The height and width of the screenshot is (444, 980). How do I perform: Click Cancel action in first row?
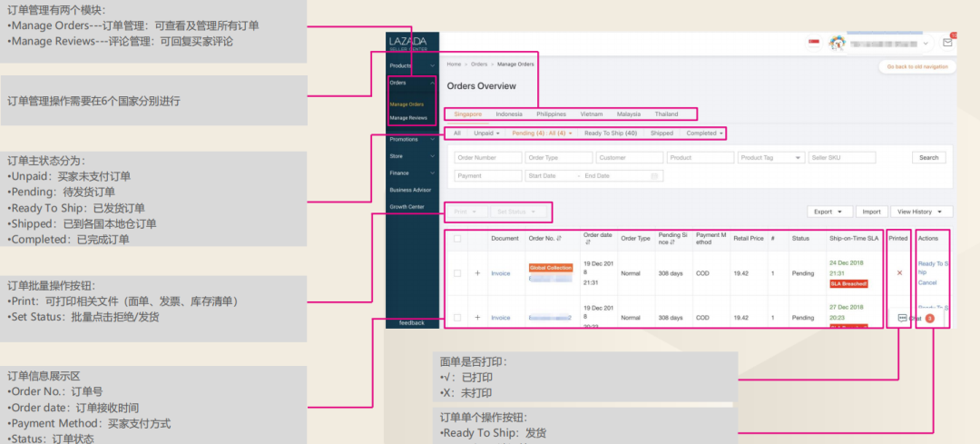point(926,282)
